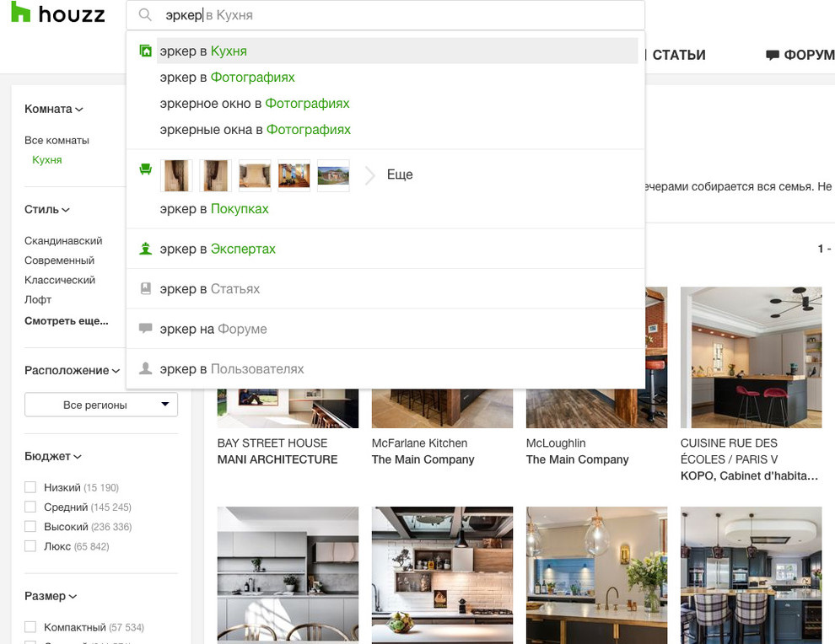This screenshot has width=835, height=644.
Task: Click the article icon beside 'эркер в Статьях'
Action: point(145,287)
